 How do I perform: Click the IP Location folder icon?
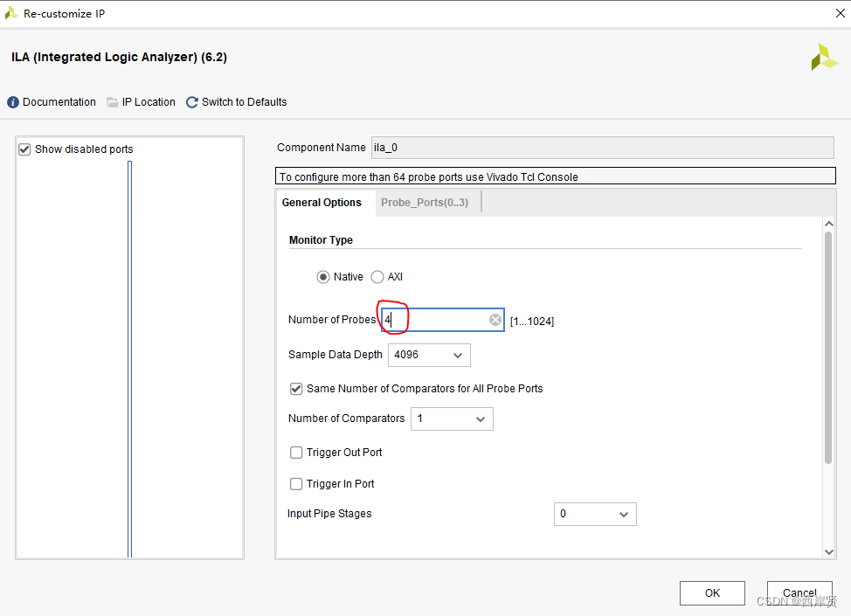coord(113,102)
